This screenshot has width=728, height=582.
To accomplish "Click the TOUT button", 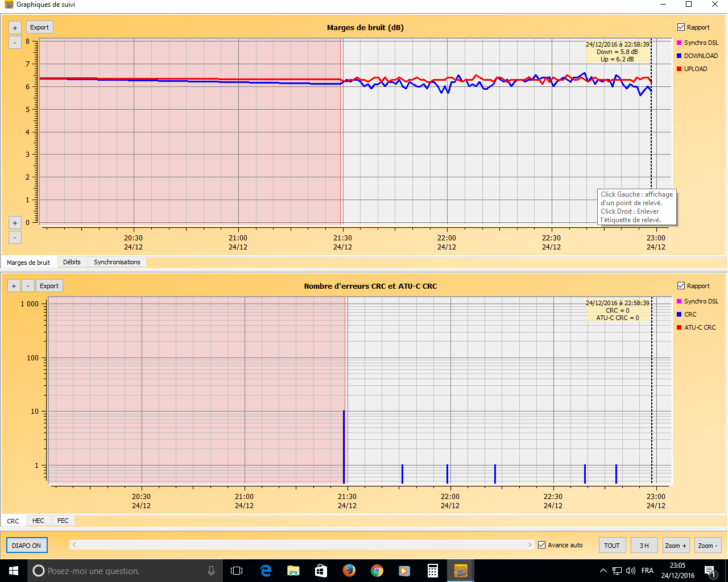I will click(x=612, y=546).
